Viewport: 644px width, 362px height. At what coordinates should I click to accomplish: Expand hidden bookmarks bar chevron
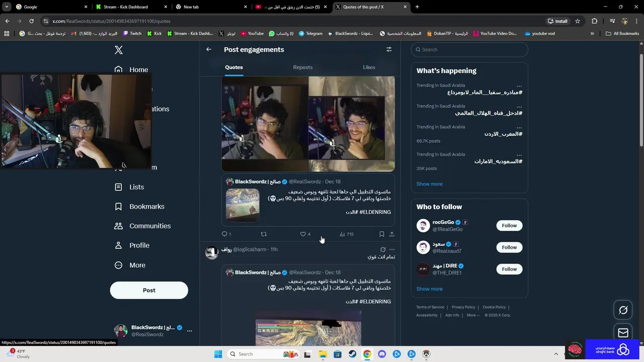(592, 34)
